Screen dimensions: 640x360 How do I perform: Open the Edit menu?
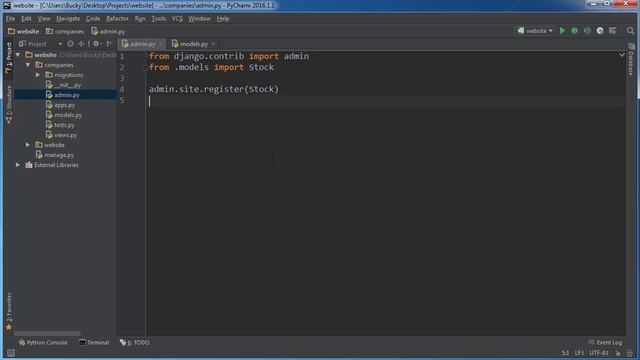(x=26, y=19)
